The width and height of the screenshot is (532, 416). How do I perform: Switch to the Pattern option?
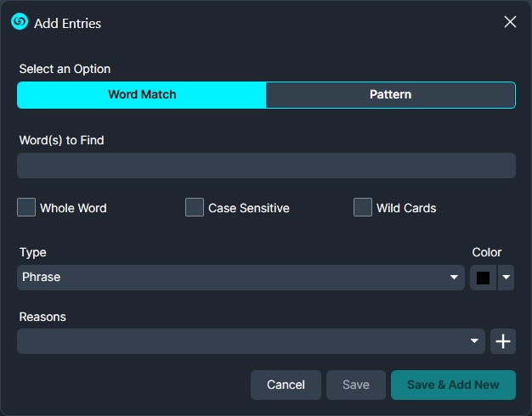point(390,94)
